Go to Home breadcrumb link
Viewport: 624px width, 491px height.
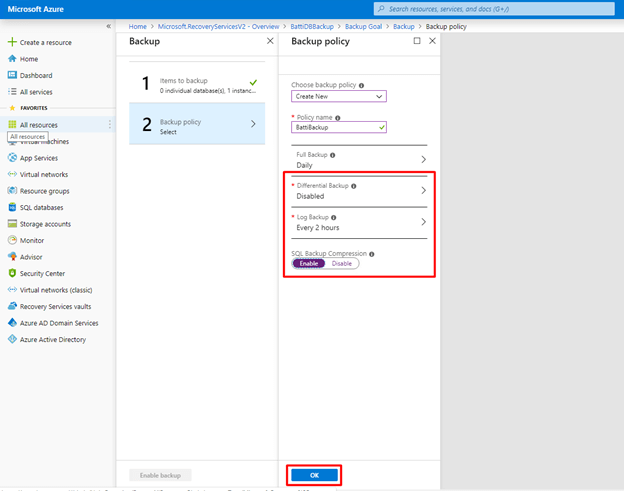(x=137, y=26)
